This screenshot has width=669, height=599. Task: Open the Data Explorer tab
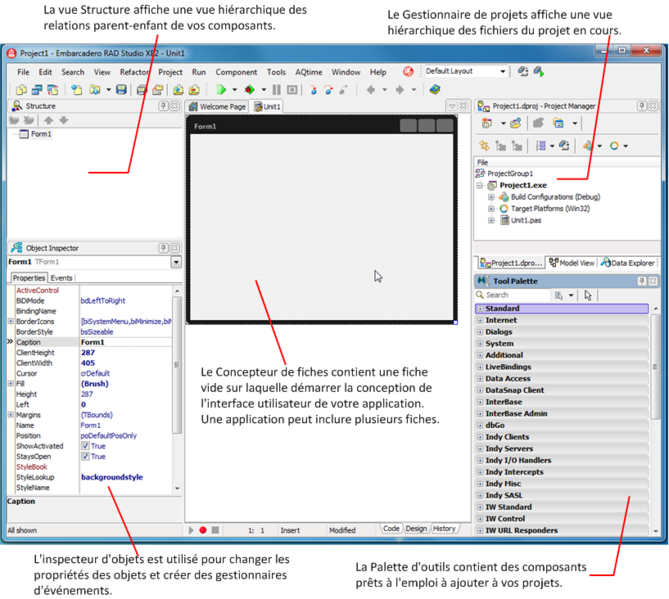627,263
